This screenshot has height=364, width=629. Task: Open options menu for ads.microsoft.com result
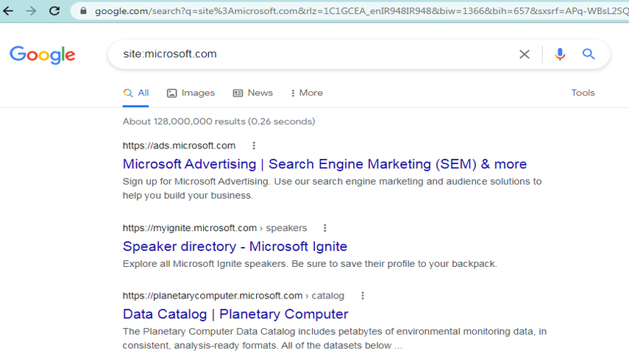[254, 146]
